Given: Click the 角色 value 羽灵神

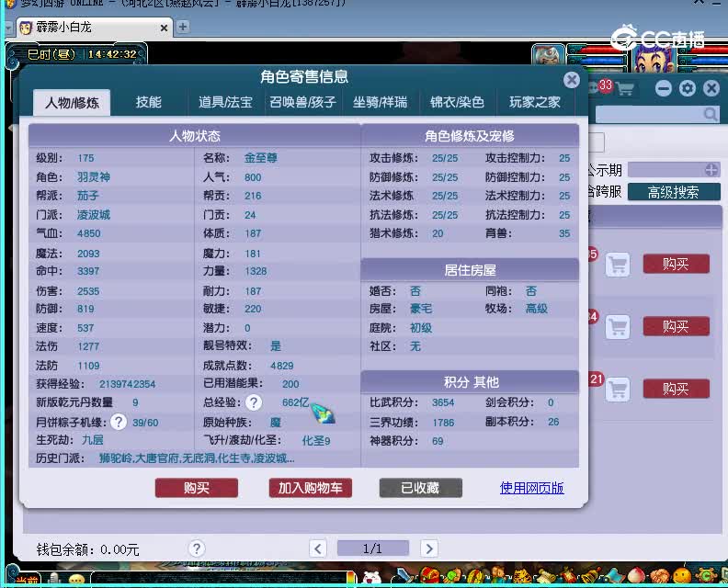Looking at the screenshot, I should click(x=94, y=176).
